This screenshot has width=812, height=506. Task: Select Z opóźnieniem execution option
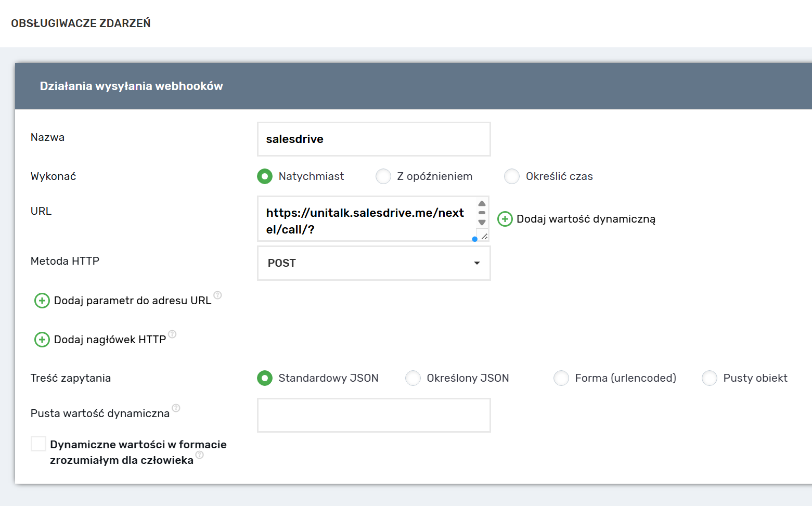383,176
